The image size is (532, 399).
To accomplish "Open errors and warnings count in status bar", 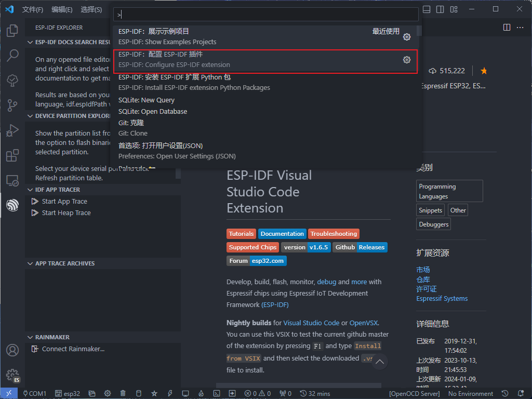I will click(258, 394).
